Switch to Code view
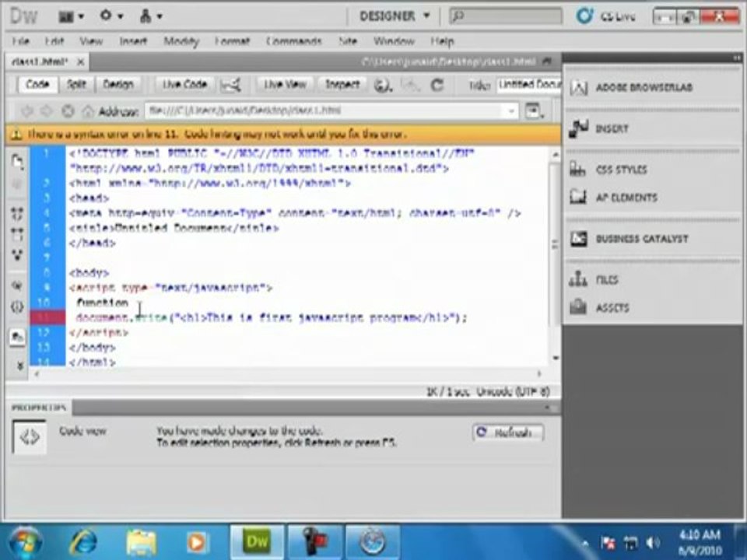 click(37, 84)
